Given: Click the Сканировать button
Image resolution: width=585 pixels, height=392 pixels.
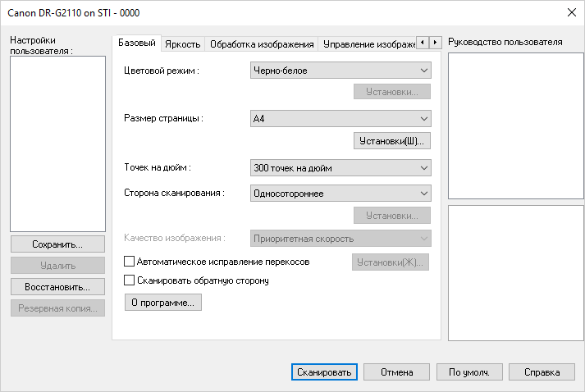Looking at the screenshot, I should [324, 372].
